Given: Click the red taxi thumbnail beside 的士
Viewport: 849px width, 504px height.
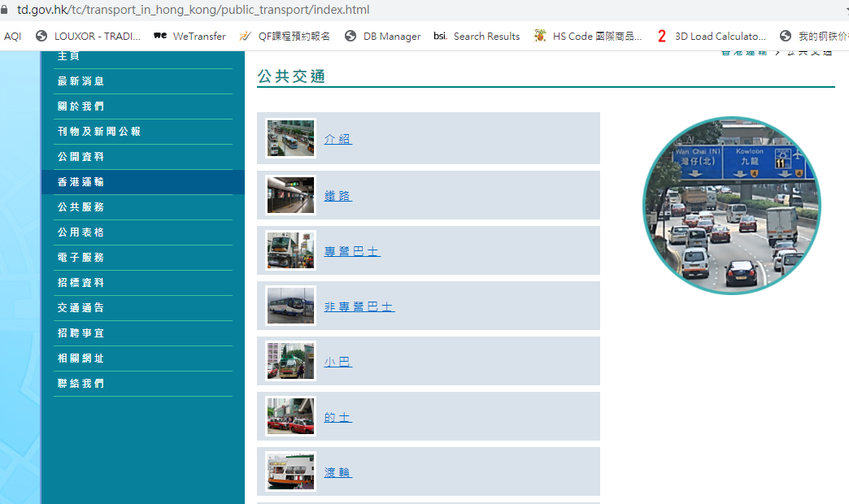Looking at the screenshot, I should [x=291, y=416].
